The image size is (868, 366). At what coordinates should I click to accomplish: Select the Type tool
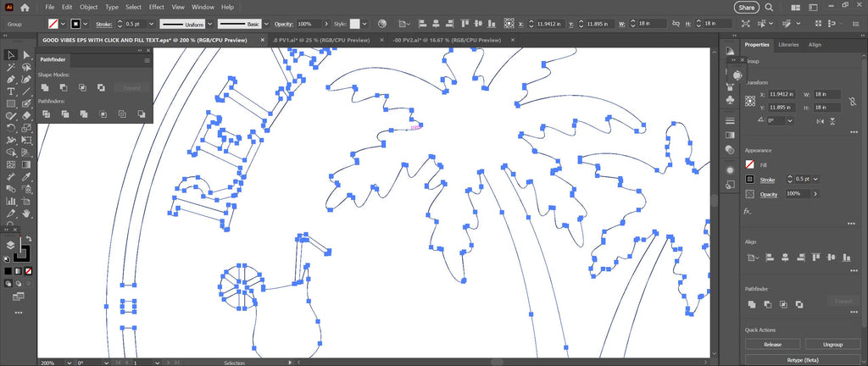pyautogui.click(x=10, y=91)
